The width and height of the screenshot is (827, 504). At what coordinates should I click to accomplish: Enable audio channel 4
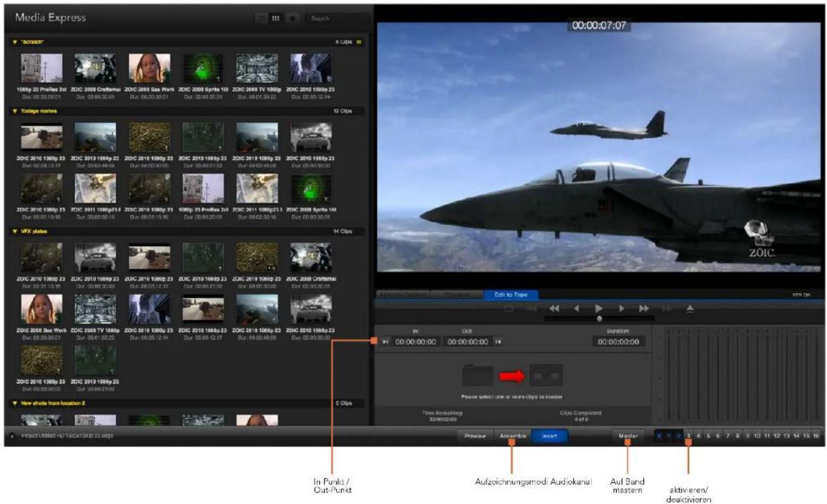tap(698, 436)
